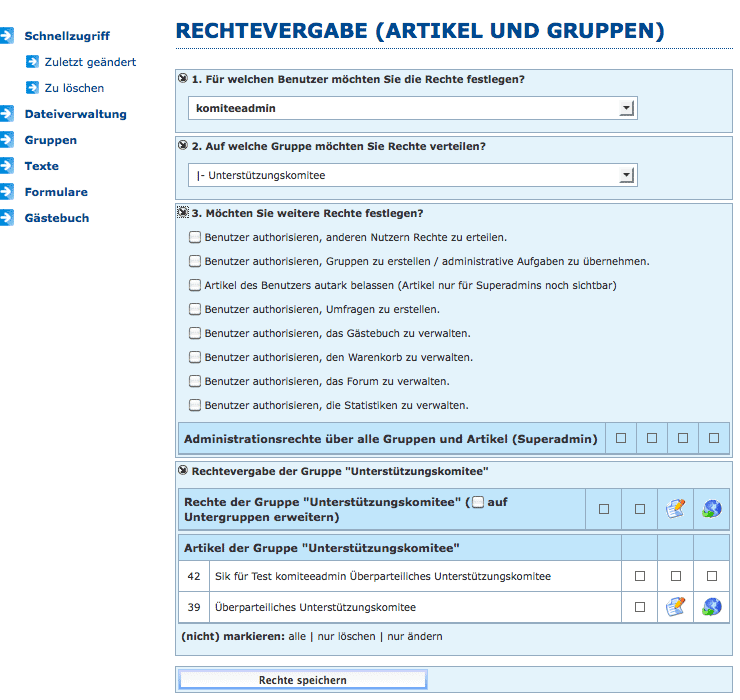Tick 'auf Untergruppen erweitern' checkbox

click(x=478, y=502)
